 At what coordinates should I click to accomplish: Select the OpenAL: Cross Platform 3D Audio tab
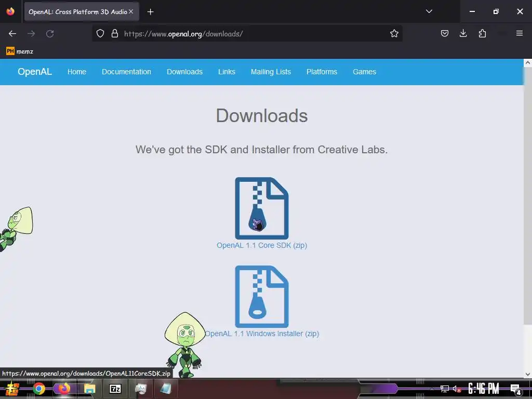coord(82,12)
